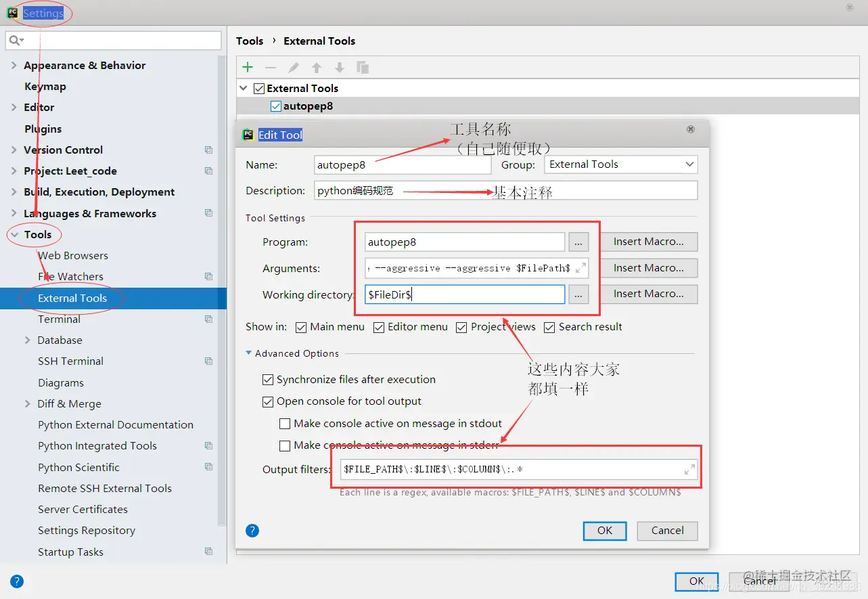This screenshot has width=868, height=599.
Task: Open help in the Settings window
Action: (x=17, y=581)
